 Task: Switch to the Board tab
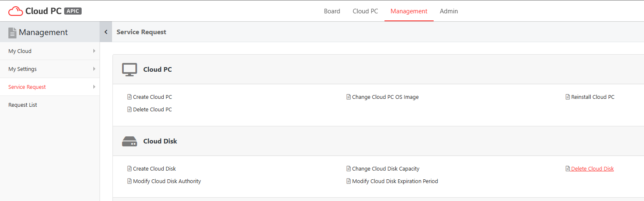coord(332,11)
